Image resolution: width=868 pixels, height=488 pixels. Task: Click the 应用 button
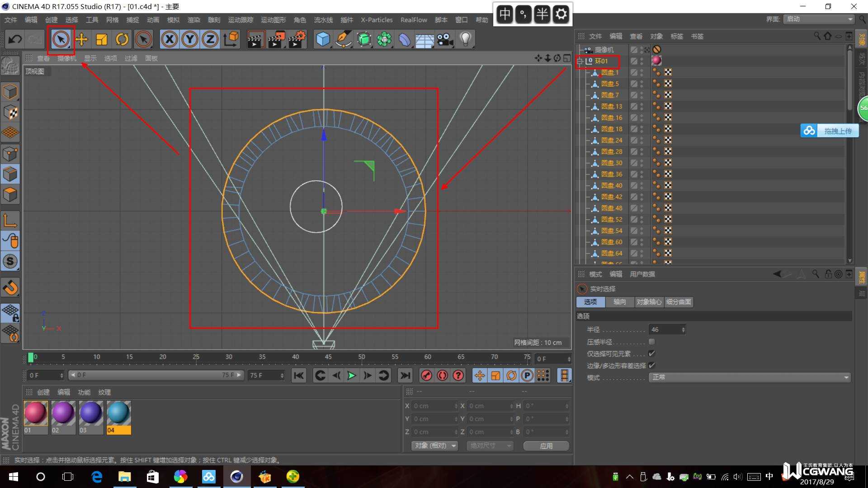546,446
